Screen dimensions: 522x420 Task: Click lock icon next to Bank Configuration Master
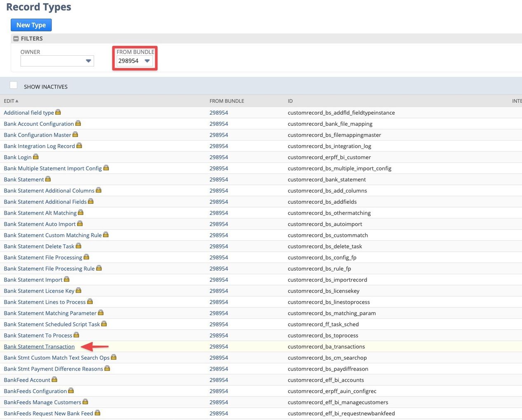click(75, 134)
